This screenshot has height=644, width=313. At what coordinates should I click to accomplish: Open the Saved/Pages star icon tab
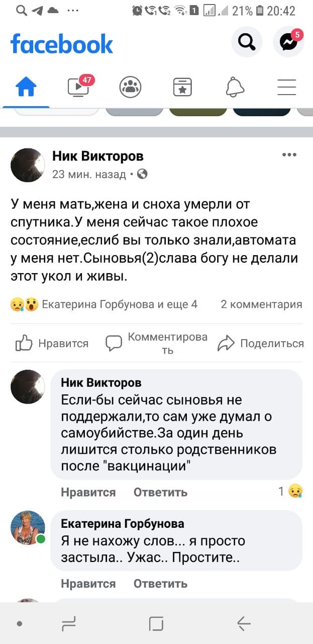tap(182, 88)
